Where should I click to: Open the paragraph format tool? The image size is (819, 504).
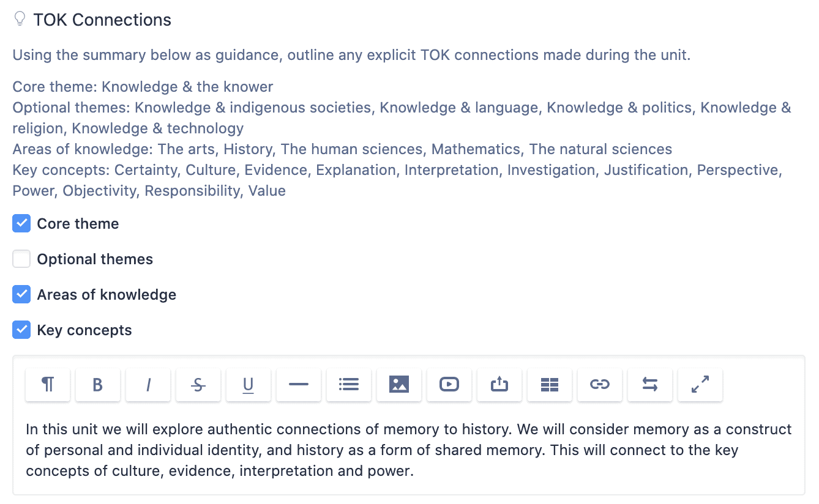pyautogui.click(x=48, y=384)
